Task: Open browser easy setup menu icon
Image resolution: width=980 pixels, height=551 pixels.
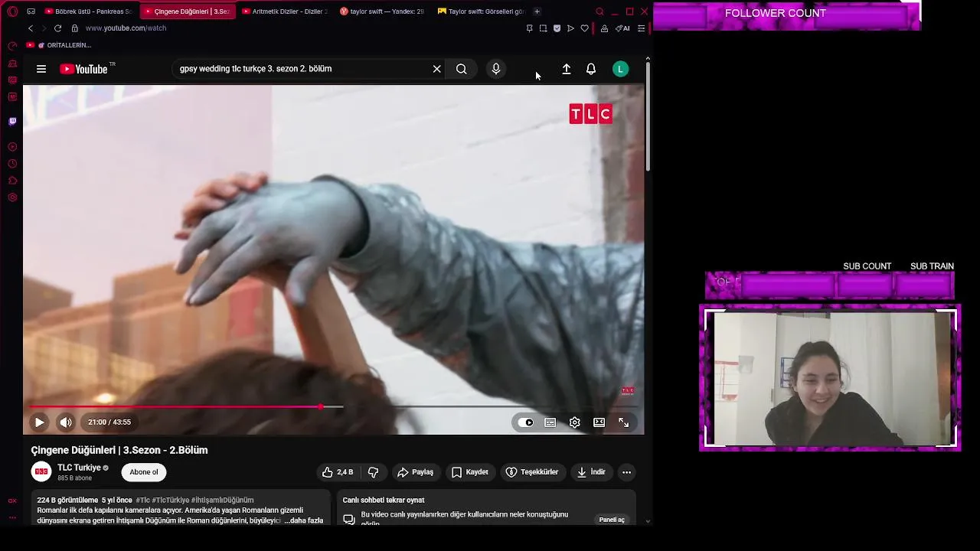Action: [642, 28]
